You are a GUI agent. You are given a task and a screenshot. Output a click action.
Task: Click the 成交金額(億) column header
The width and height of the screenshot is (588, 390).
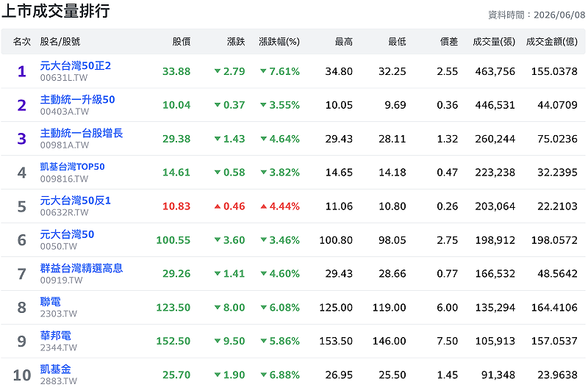tap(552, 42)
